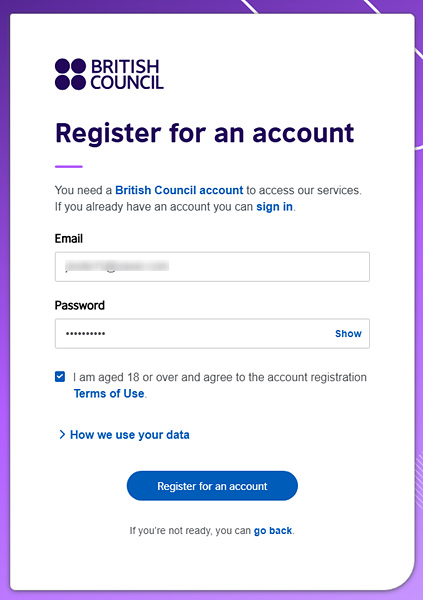Focus the Email input field

click(x=212, y=267)
